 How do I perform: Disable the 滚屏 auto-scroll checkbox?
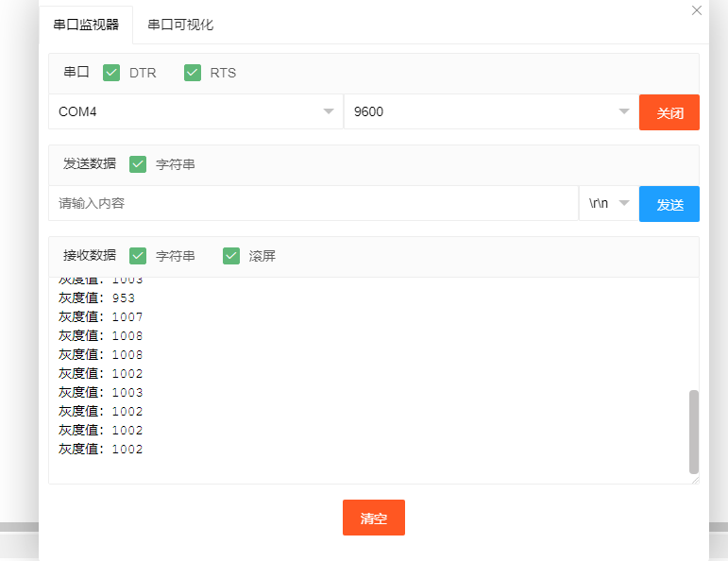point(231,256)
